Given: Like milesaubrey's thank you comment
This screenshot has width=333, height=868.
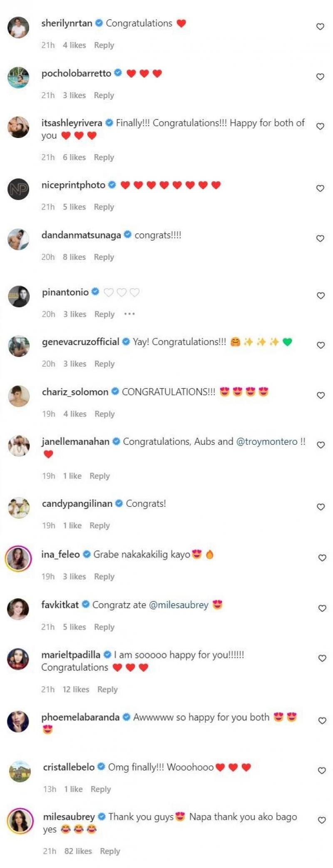Looking at the screenshot, I should click(x=322, y=820).
